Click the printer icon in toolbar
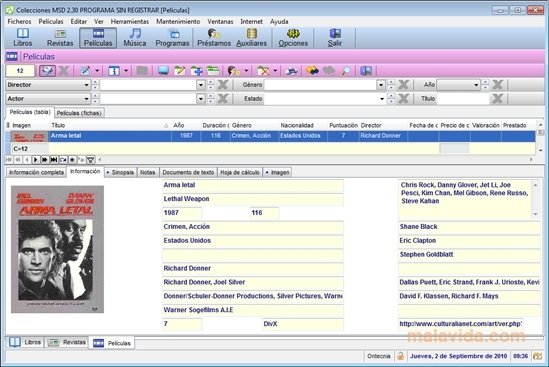The height and width of the screenshot is (367, 549). click(x=292, y=71)
